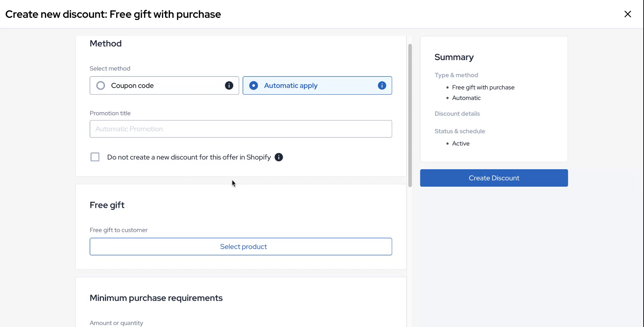Click the Amount or quantity label
This screenshot has width=644, height=327.
click(x=116, y=323)
